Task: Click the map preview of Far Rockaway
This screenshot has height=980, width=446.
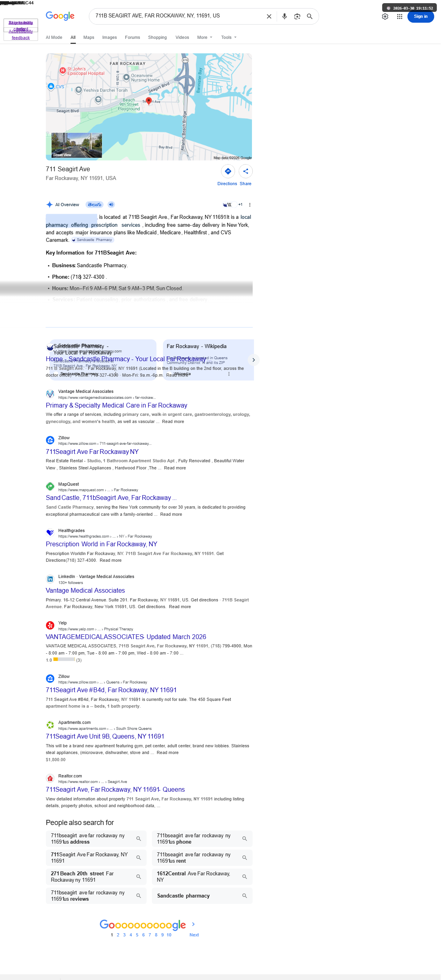Action: click(x=149, y=107)
